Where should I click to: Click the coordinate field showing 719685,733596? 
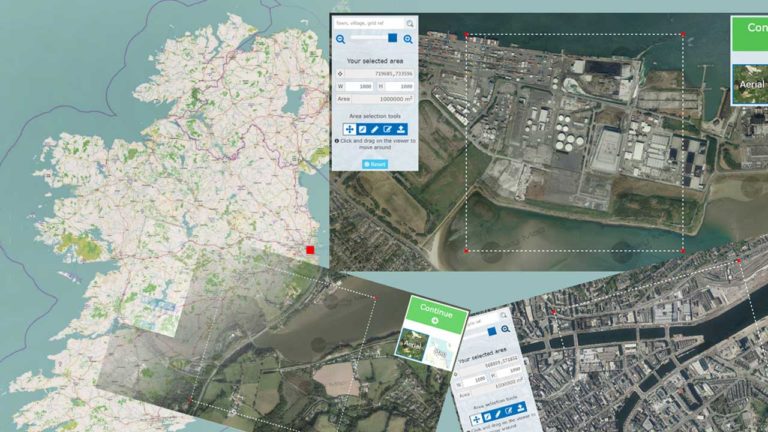point(380,73)
